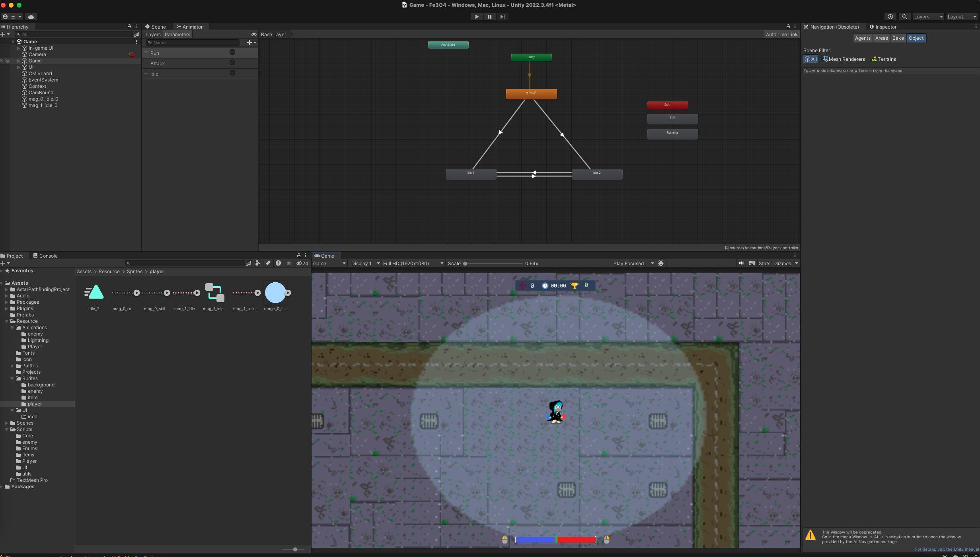Toggle visibility of the Game object
The image size is (980, 557).
coord(2,61)
